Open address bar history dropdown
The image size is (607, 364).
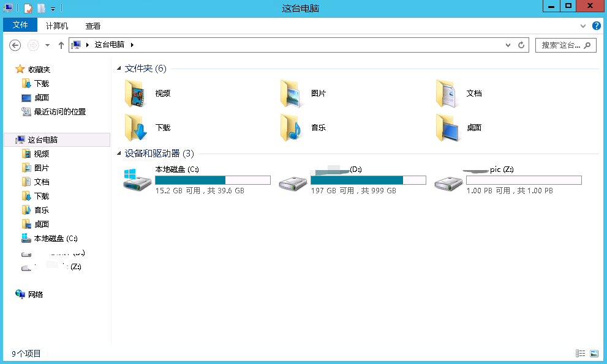[508, 45]
